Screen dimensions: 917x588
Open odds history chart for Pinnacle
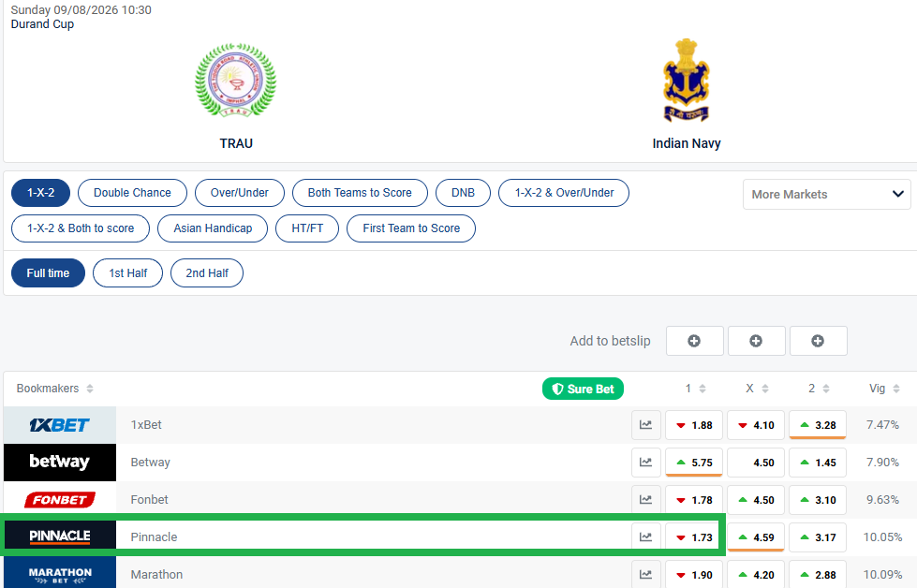click(645, 537)
